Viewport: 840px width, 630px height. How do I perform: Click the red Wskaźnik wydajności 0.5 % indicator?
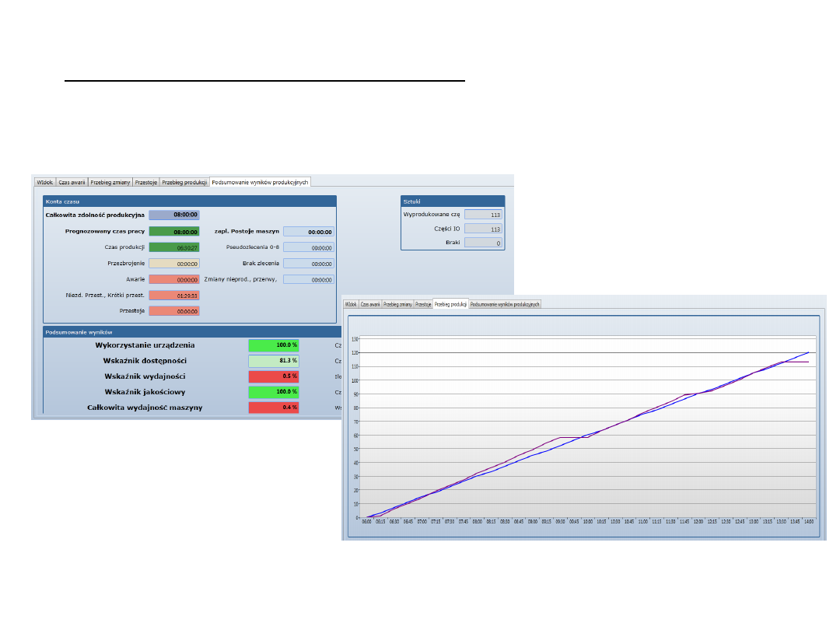coord(273,376)
